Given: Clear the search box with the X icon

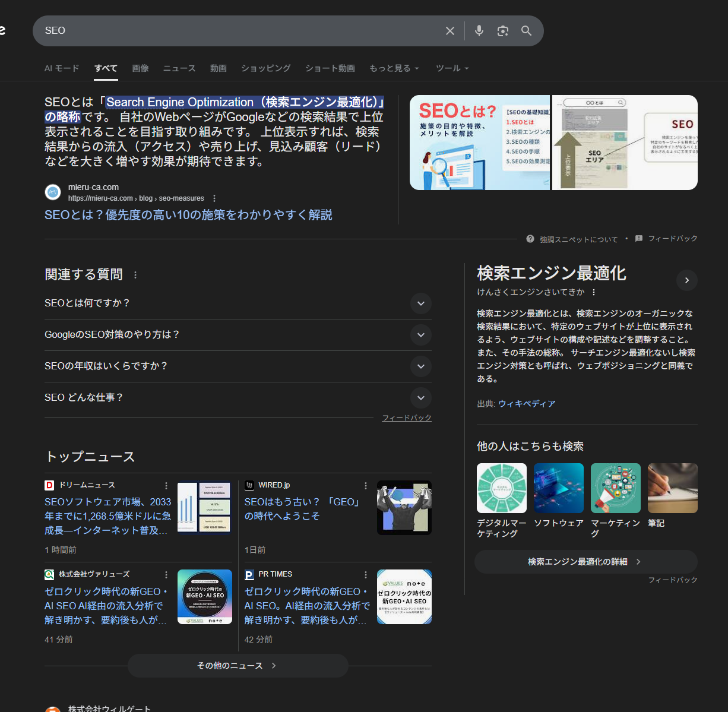Looking at the screenshot, I should coord(450,31).
